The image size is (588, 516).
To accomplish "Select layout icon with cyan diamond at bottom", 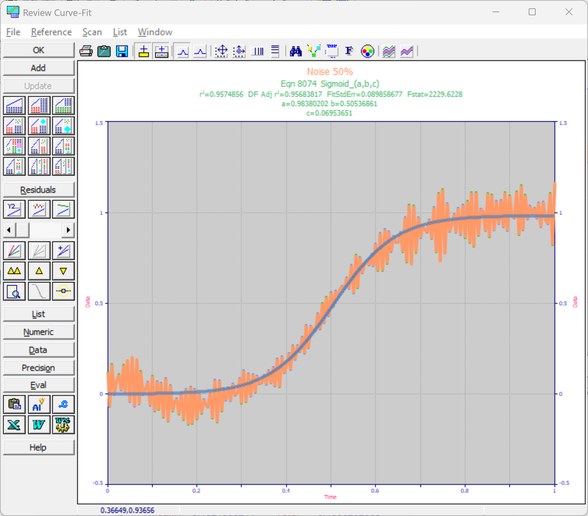I will pyautogui.click(x=63, y=126).
